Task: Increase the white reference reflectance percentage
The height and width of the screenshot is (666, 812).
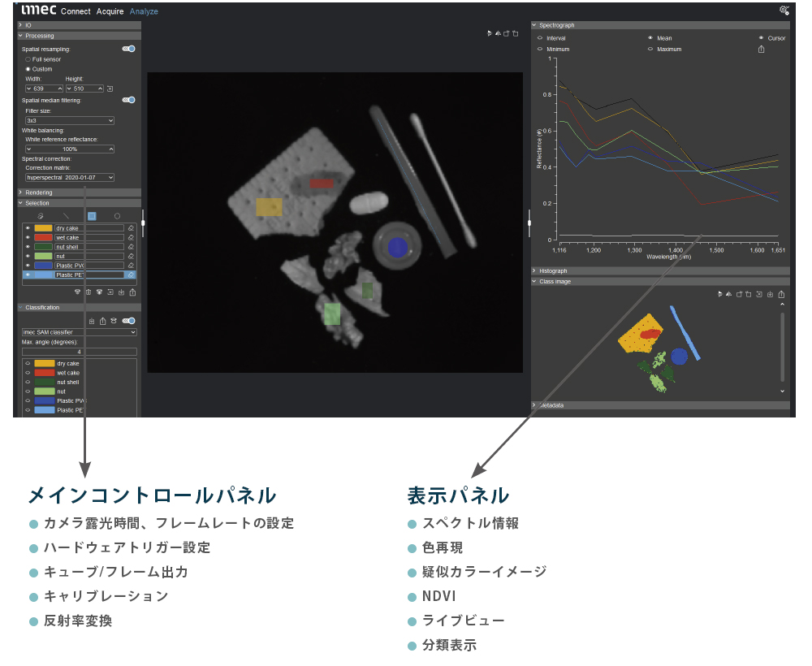Action: 111,149
